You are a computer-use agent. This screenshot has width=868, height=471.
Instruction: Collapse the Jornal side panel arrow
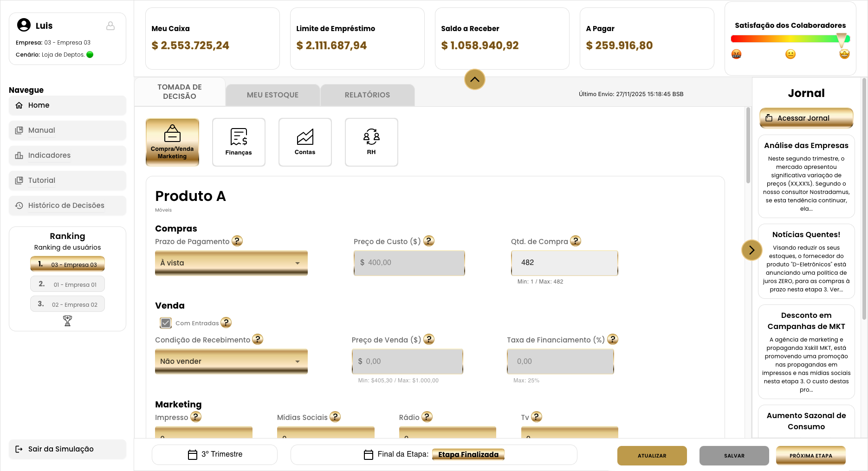751,250
